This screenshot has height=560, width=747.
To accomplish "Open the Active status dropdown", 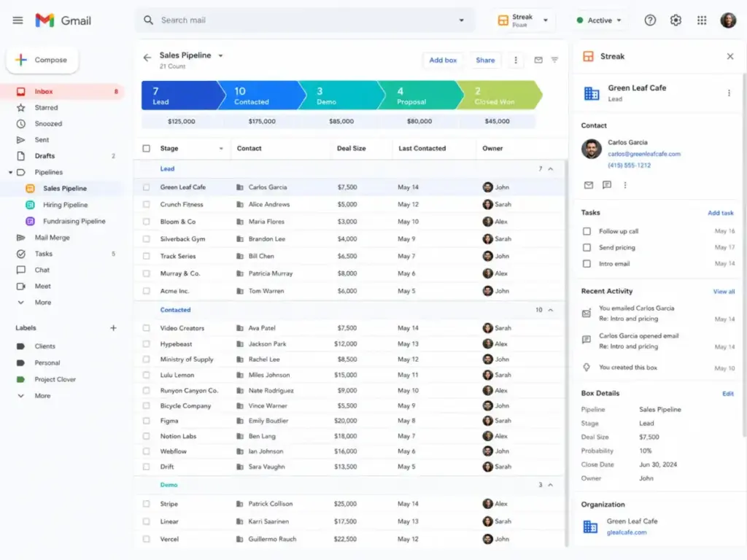I will 599,20.
